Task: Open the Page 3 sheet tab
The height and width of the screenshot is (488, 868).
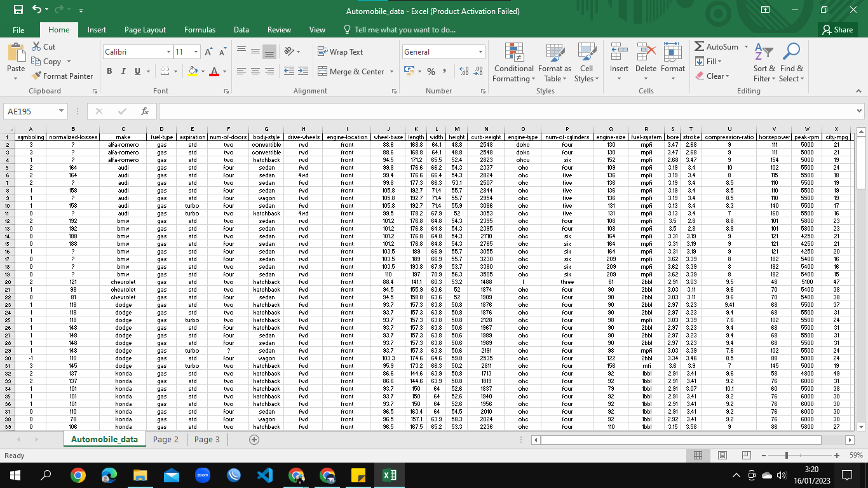Action: [207, 439]
